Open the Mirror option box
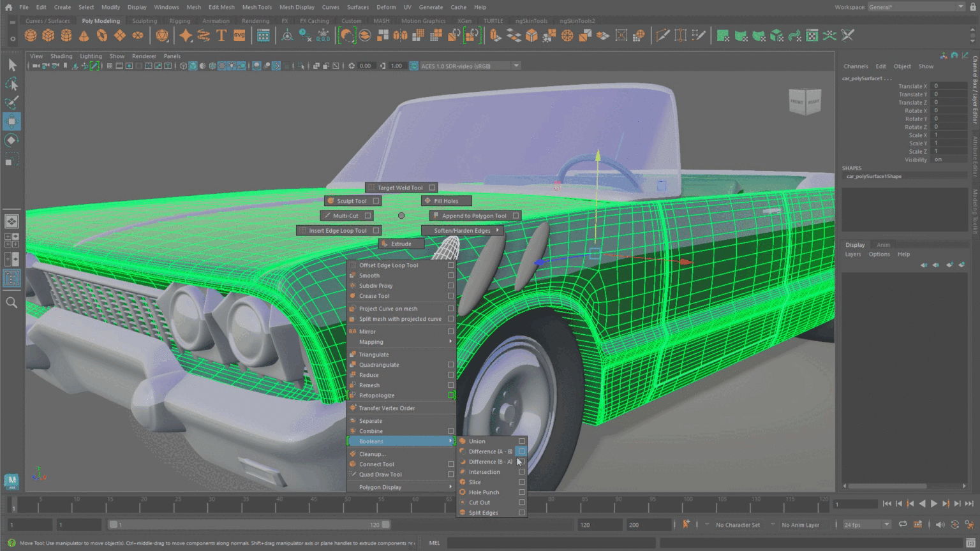This screenshot has height=551, width=980. coord(450,332)
